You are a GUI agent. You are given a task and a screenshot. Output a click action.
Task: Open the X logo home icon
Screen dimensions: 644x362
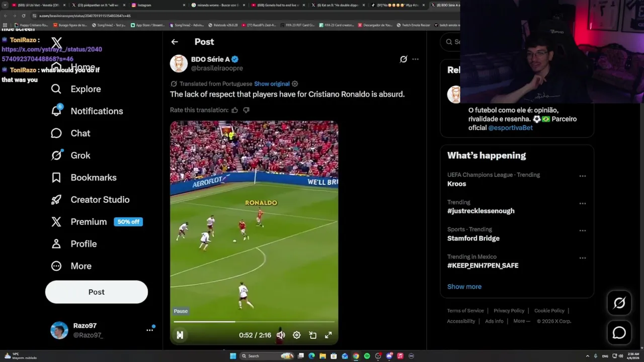56,43
